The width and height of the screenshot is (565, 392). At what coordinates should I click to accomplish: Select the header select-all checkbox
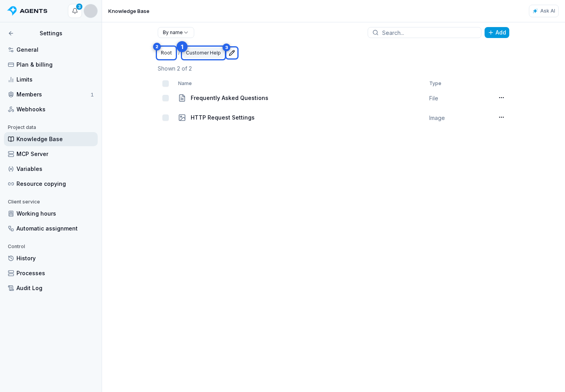click(x=166, y=83)
